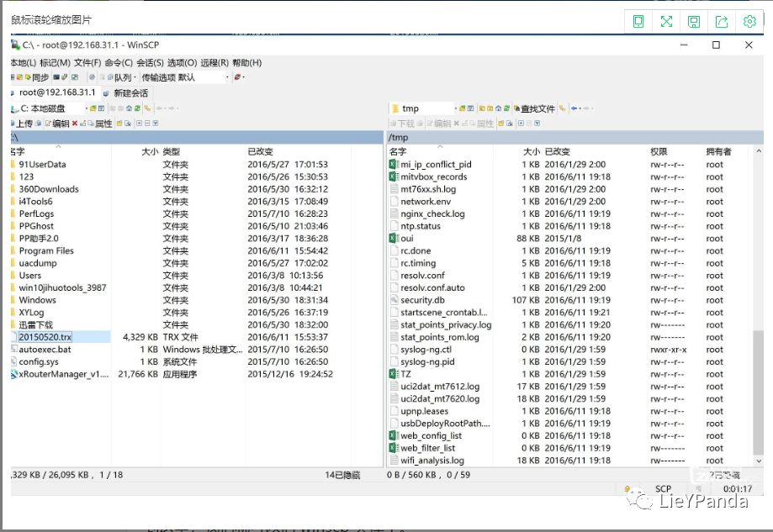Viewport: 773px width, 532px height.
Task: Open the 帮助(H) menu
Action: point(247,62)
